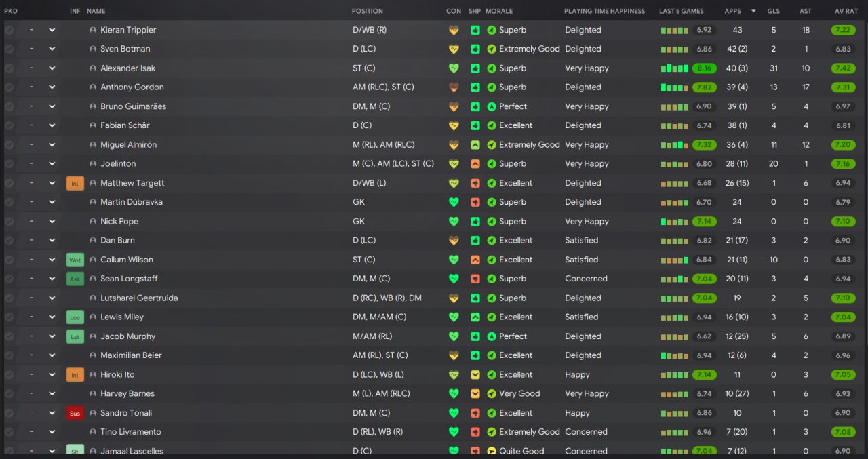This screenshot has width=868, height=459.
Task: Open Miguel Almirón's player profile
Action: (x=128, y=145)
